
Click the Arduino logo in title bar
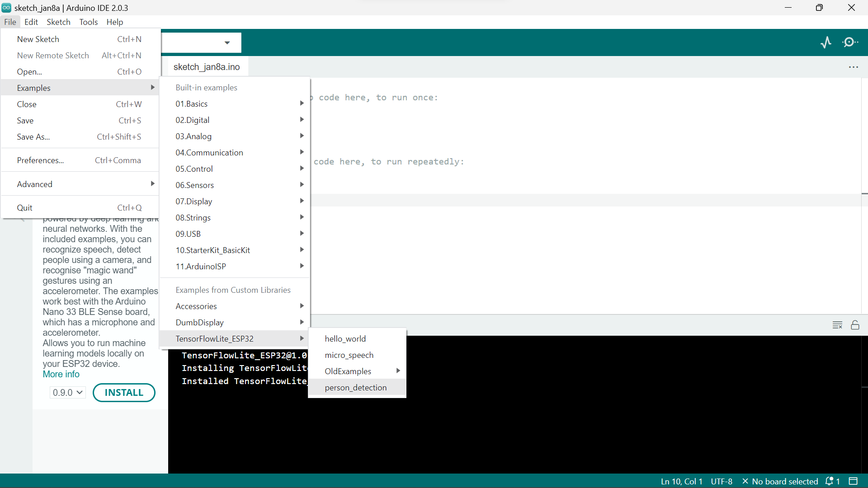pos(6,8)
